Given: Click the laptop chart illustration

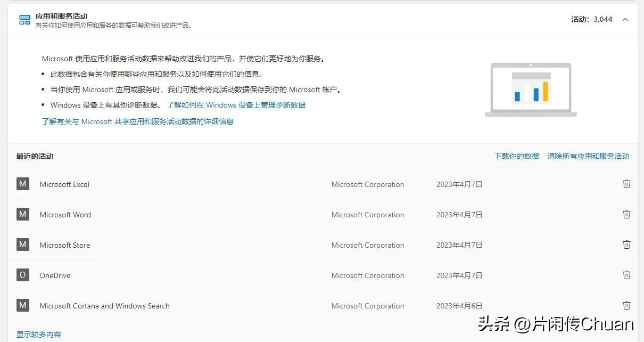Looking at the screenshot, I should pos(531,89).
